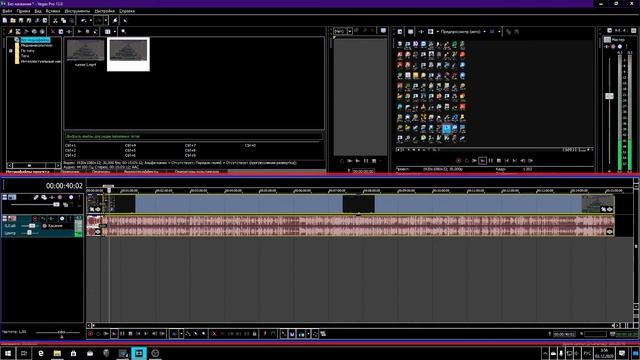The height and width of the screenshot is (360, 640).
Task: Toggle mute on the video track
Action: 60,198
